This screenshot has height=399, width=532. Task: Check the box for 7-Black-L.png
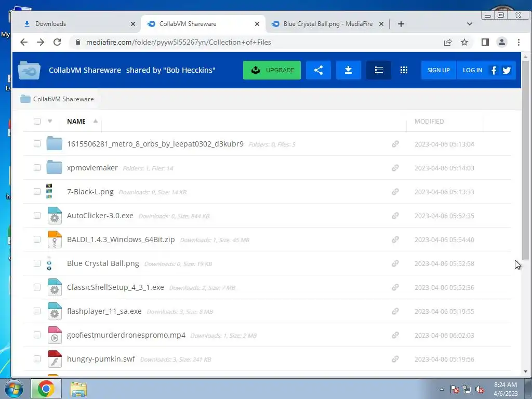[x=37, y=192]
